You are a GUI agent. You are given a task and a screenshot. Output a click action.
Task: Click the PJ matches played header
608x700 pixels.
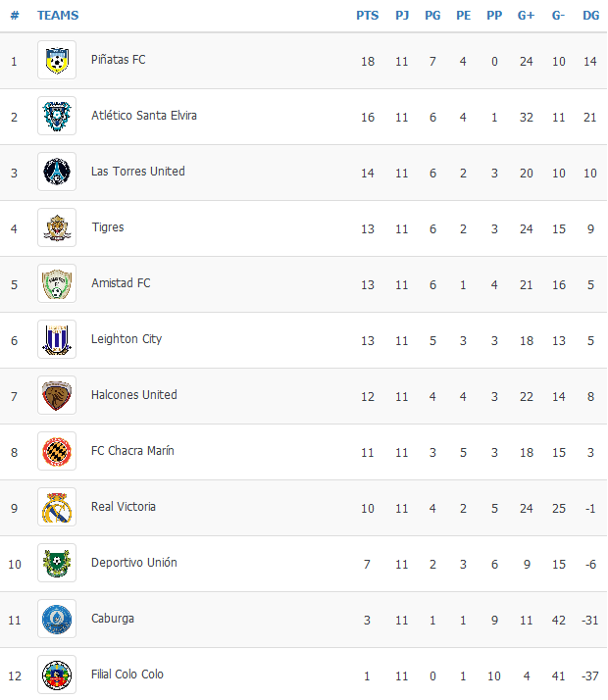pos(402,16)
